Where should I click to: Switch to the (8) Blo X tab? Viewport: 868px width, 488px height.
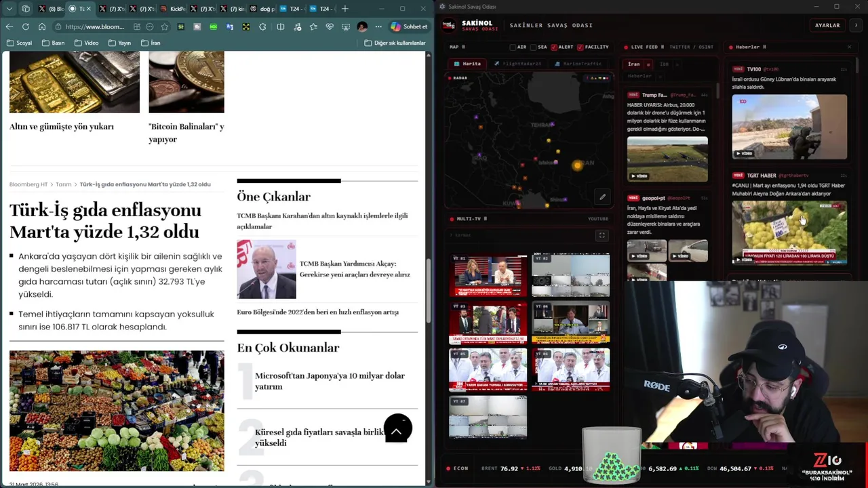point(53,9)
